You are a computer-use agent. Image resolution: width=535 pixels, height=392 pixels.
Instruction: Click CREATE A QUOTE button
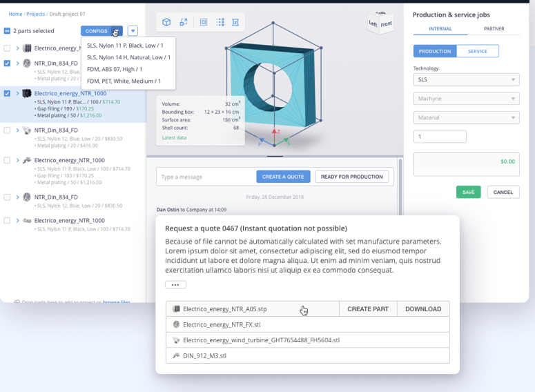(x=283, y=177)
